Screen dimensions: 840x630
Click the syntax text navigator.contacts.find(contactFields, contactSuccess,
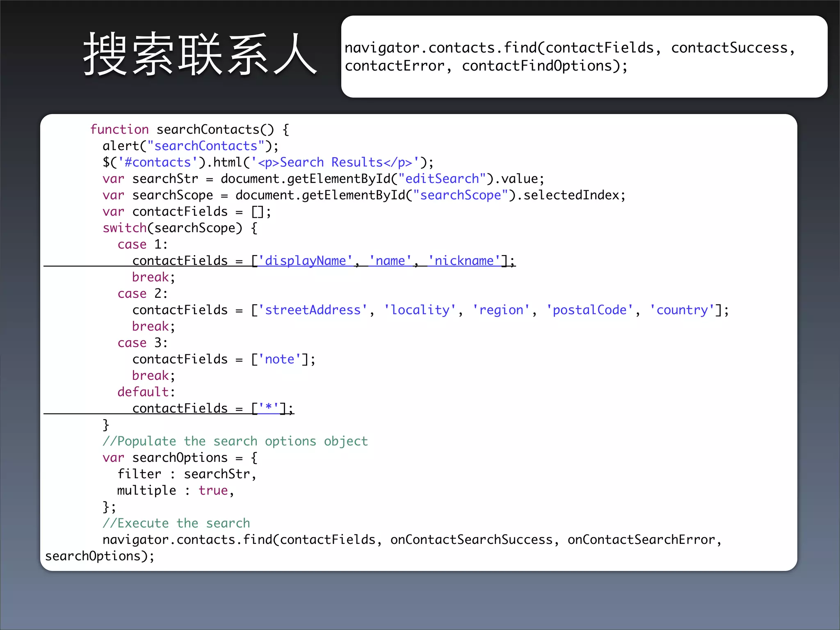(570, 48)
